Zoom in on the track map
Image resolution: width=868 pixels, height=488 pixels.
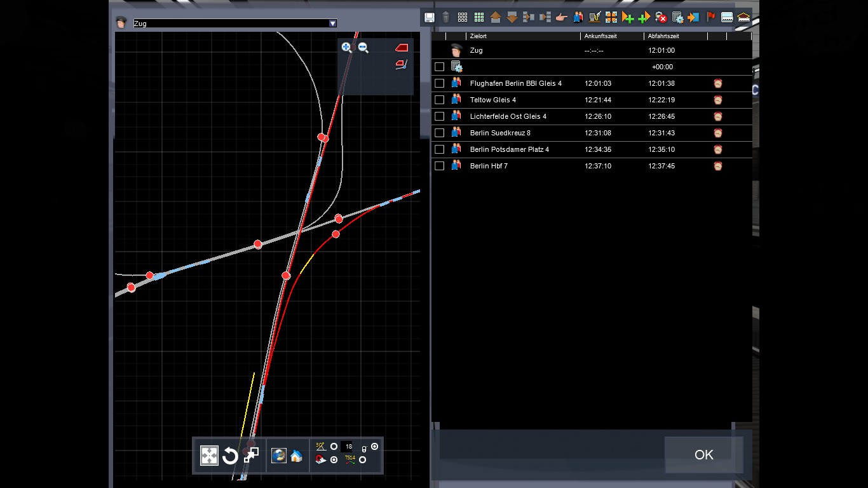(346, 48)
